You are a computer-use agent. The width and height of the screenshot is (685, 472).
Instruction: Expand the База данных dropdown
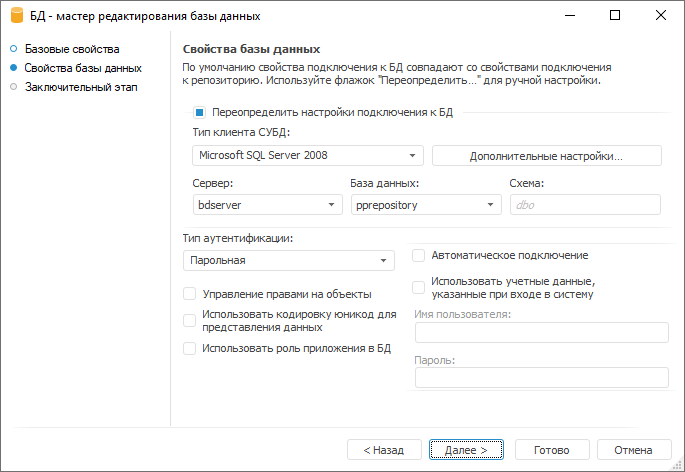click(490, 205)
